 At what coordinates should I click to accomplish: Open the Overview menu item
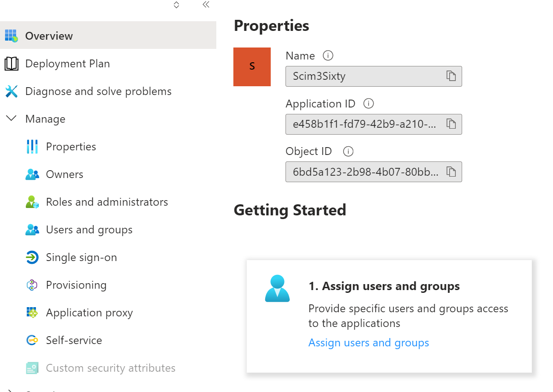point(49,36)
